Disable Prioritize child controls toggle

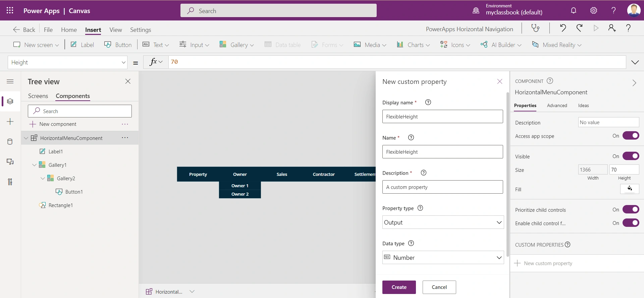click(631, 209)
